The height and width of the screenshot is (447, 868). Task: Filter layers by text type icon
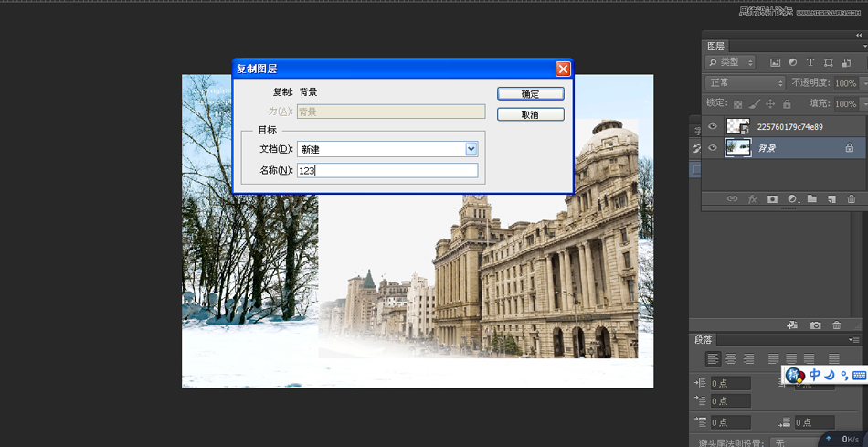pos(810,62)
